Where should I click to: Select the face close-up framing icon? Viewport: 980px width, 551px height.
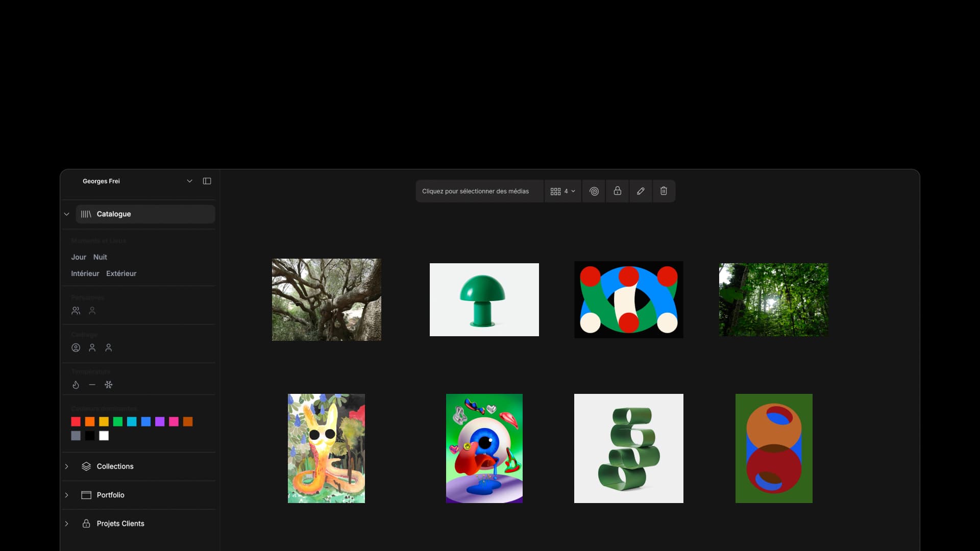76,348
